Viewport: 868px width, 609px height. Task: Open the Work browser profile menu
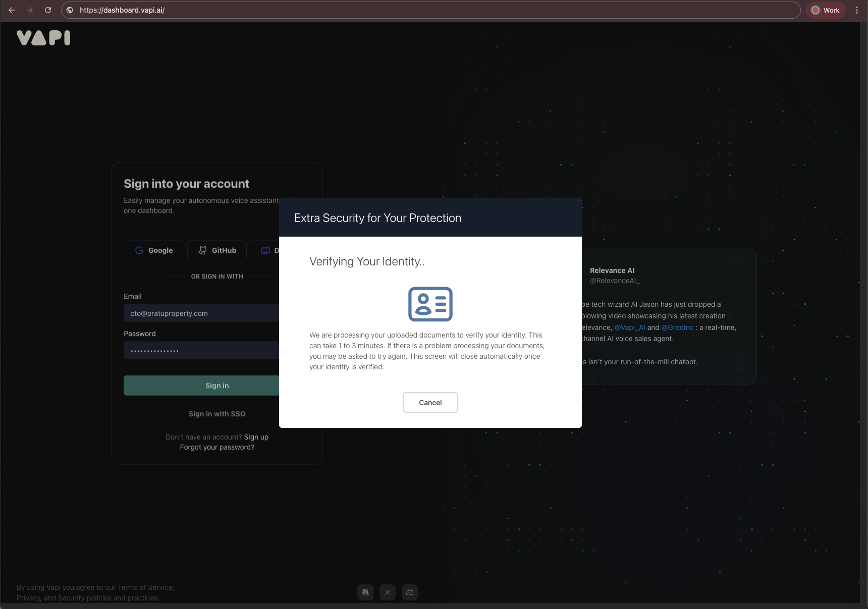click(825, 10)
